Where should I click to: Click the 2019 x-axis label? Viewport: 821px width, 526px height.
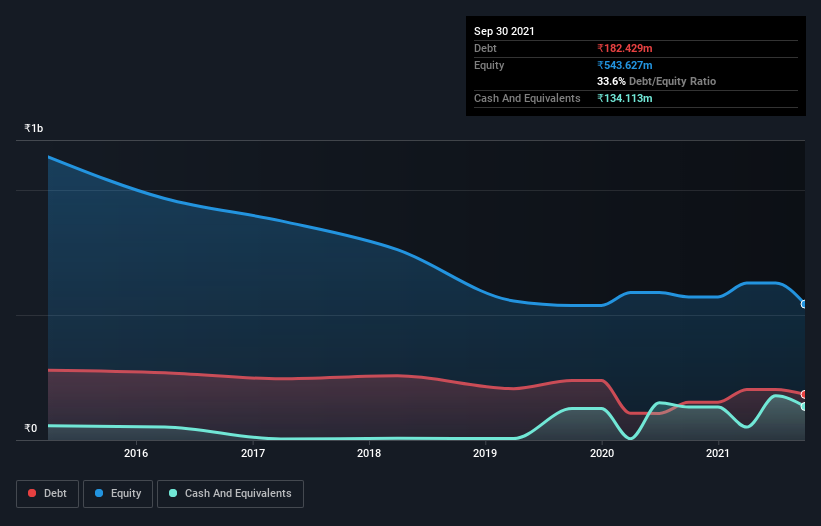pyautogui.click(x=485, y=453)
